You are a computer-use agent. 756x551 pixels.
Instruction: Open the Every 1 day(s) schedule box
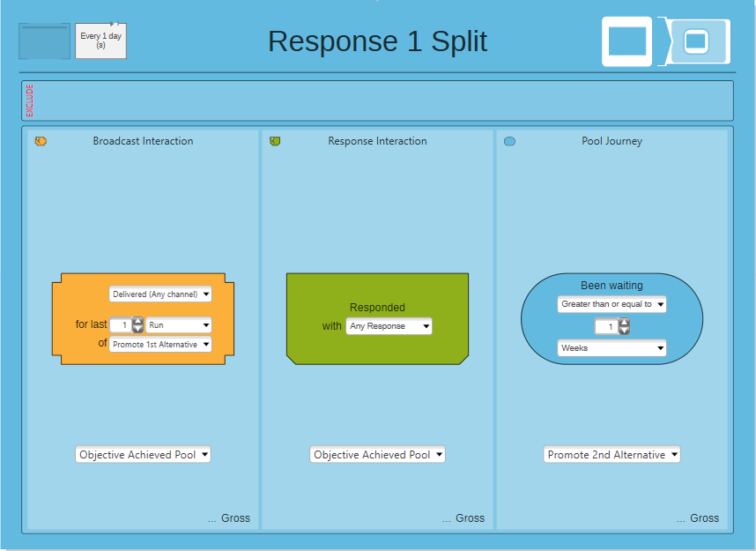[x=100, y=41]
